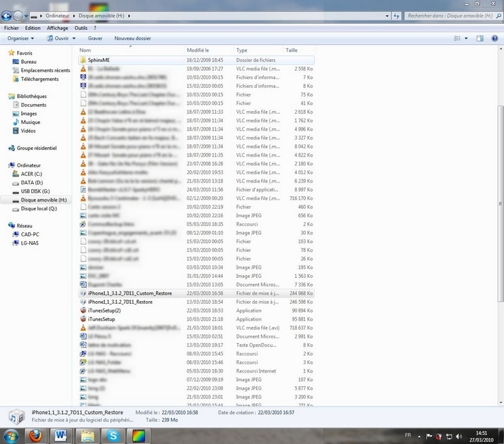
Task: Open recent pages dropdown next to Forward
Action: tap(26, 16)
